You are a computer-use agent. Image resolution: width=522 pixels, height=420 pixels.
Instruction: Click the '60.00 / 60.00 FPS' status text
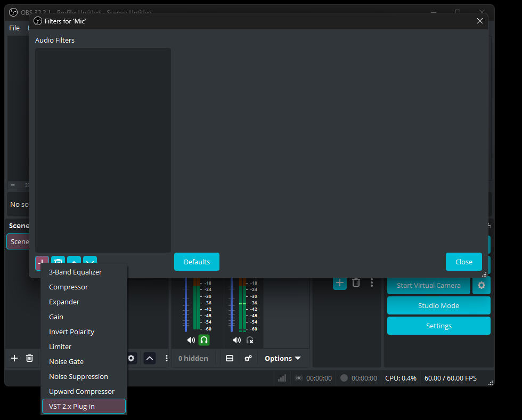pos(451,378)
